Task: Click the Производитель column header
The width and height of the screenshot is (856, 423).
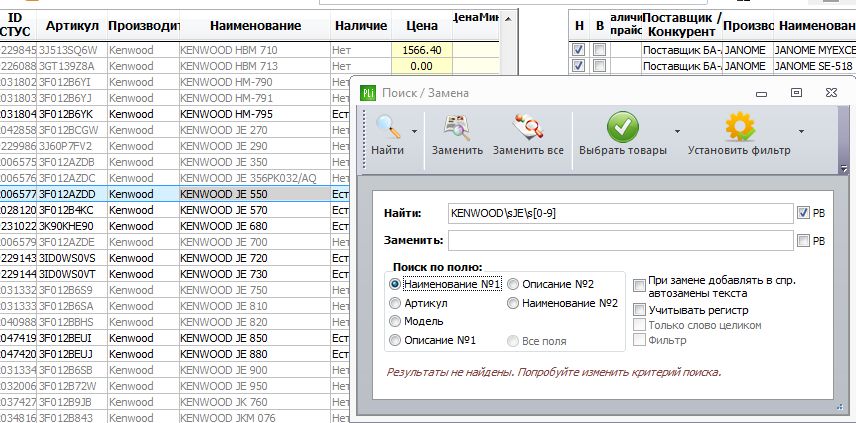Action: pos(144,26)
